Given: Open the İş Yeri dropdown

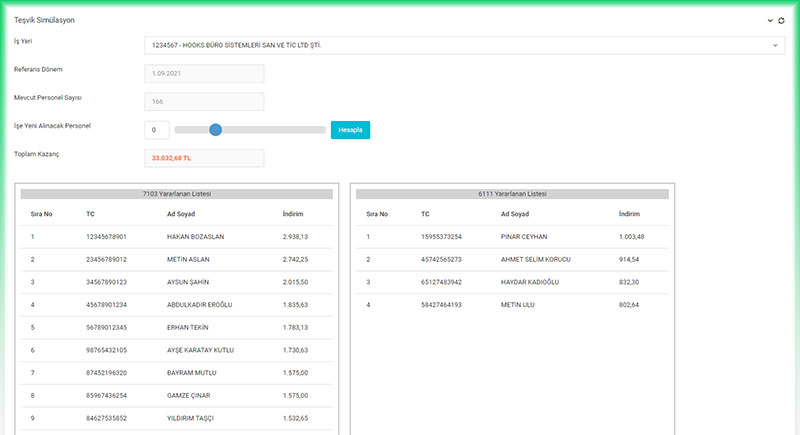Looking at the screenshot, I should [x=464, y=45].
